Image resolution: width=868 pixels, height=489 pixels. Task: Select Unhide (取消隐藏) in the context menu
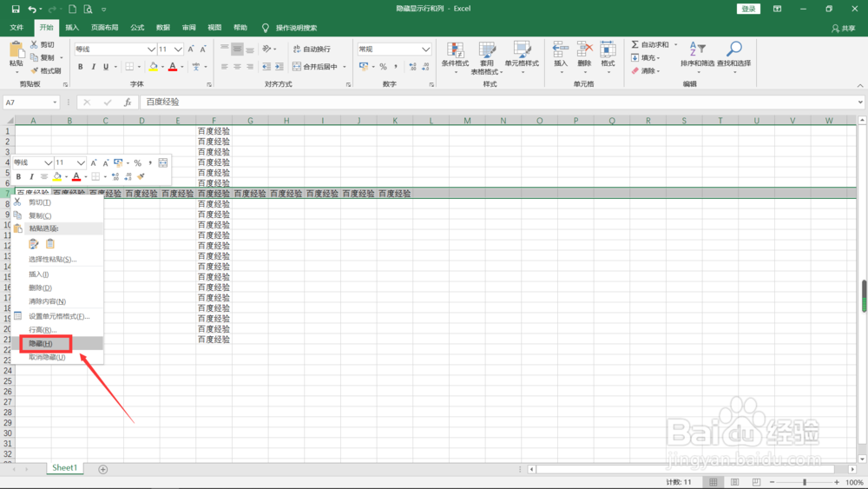coord(57,357)
